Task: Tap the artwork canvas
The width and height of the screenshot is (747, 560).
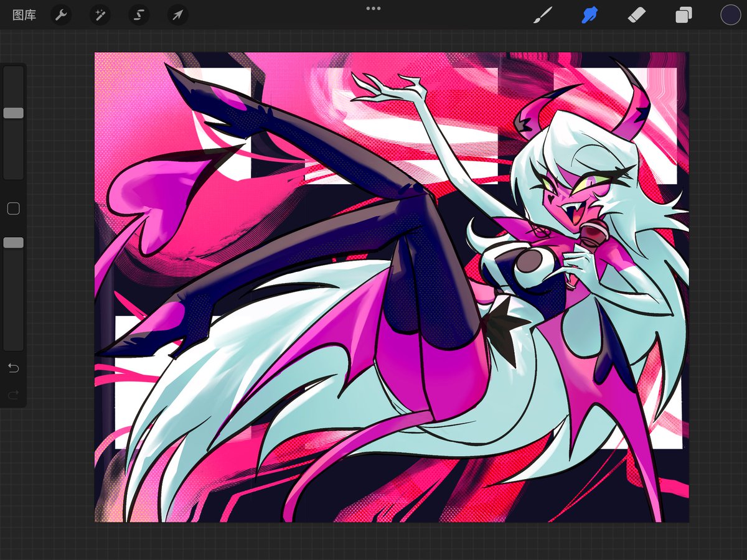Action: pyautogui.click(x=392, y=287)
